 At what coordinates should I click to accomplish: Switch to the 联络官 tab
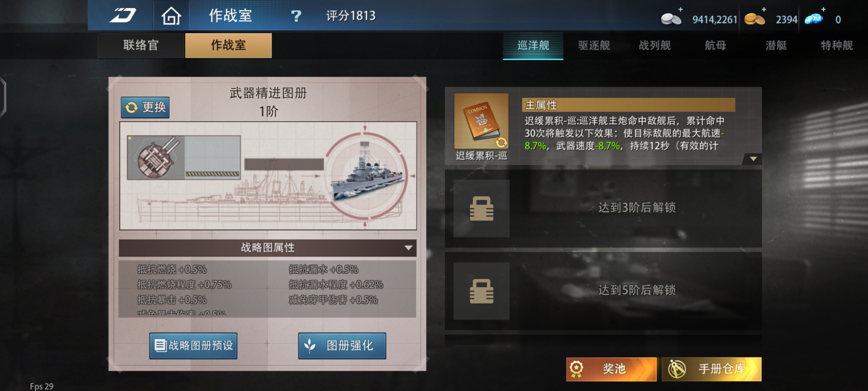[x=141, y=46]
